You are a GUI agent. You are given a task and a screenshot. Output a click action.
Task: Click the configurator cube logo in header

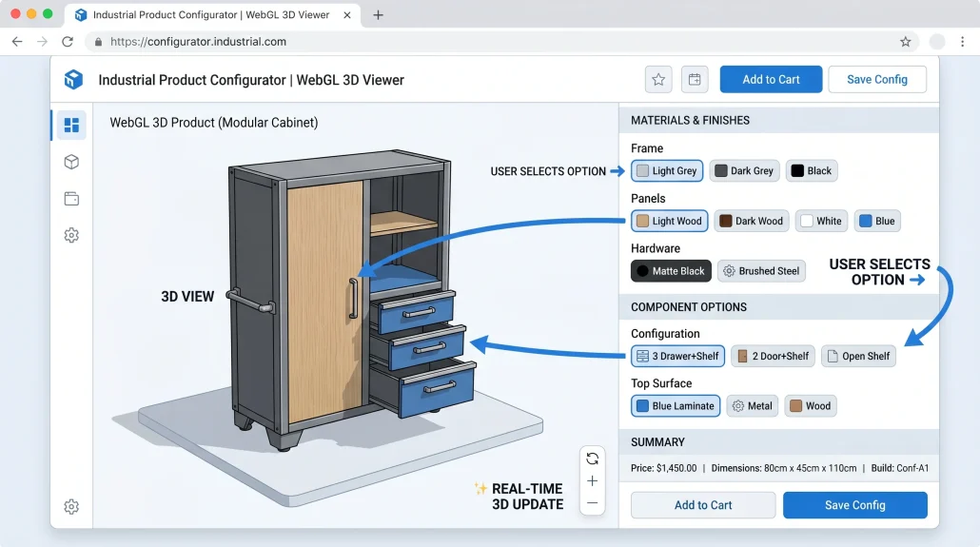[74, 79]
